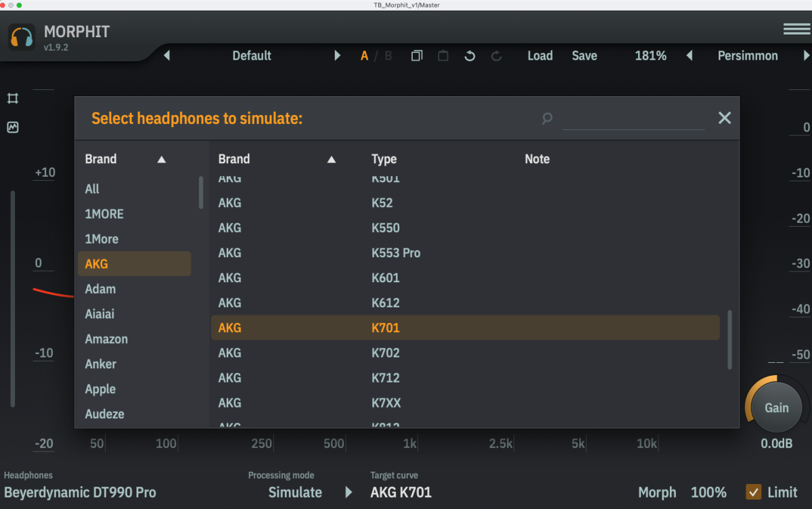Filter by brand Anker
Viewport: 812px width, 509px height.
(x=134, y=364)
